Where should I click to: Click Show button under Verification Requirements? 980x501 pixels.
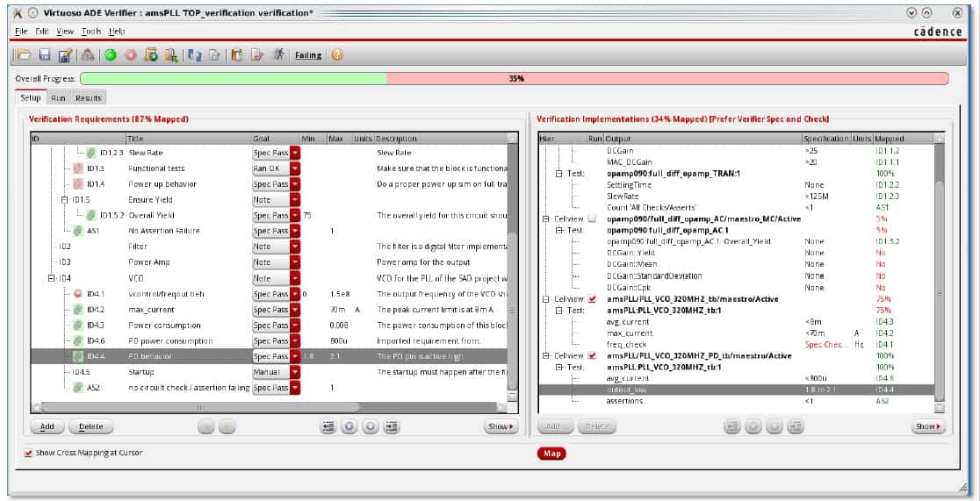pos(500,426)
